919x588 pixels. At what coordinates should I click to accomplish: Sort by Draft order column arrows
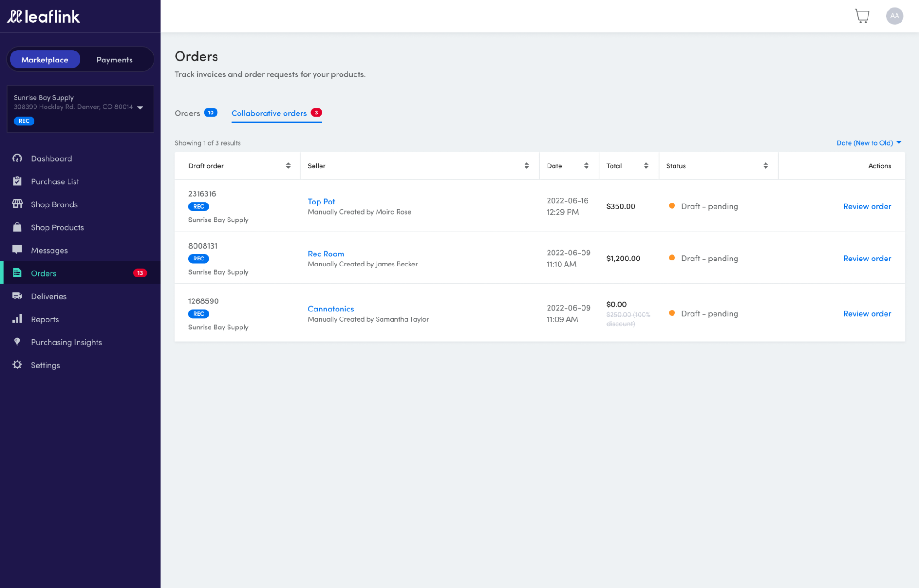pyautogui.click(x=288, y=165)
